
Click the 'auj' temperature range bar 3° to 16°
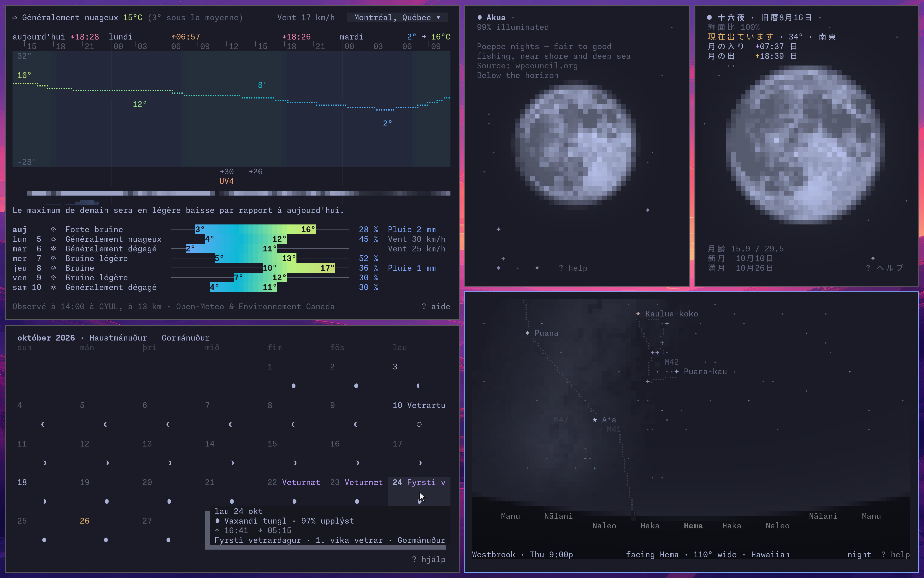pyautogui.click(x=255, y=229)
